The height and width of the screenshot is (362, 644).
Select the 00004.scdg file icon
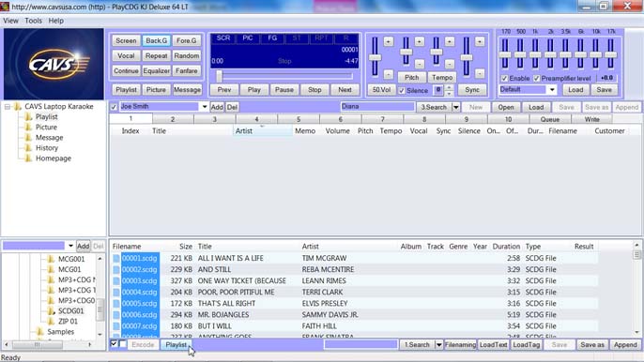116,293
